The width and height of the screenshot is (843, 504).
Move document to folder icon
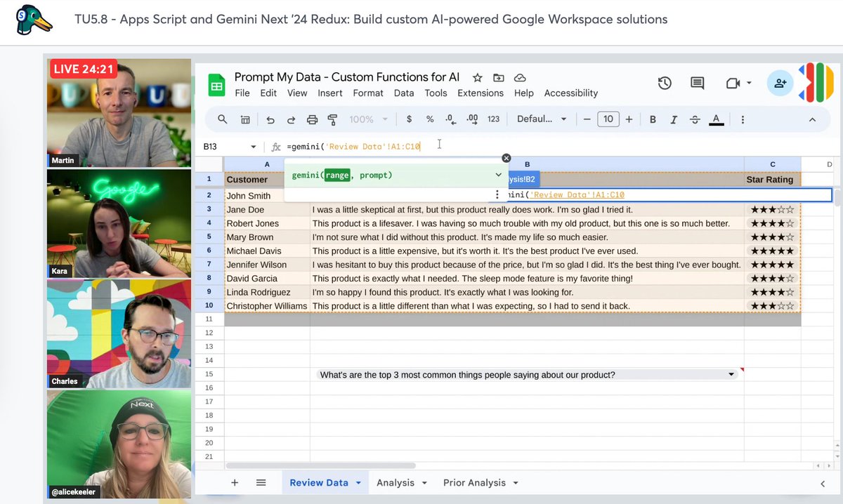tap(498, 77)
